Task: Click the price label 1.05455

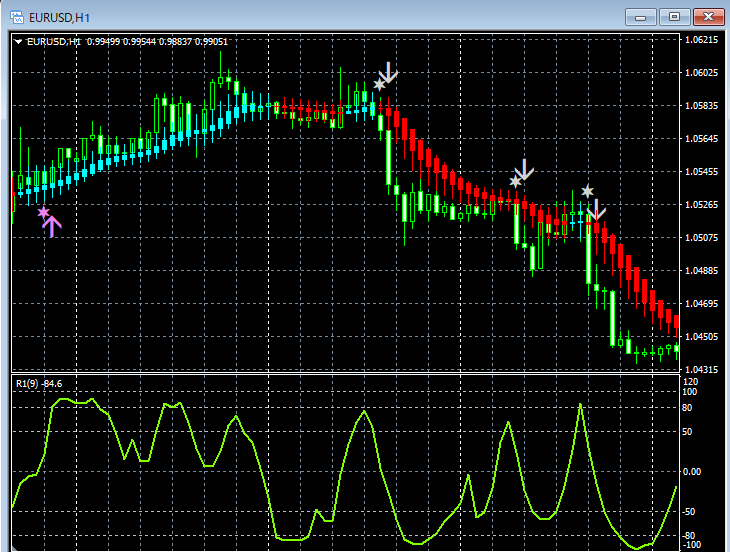Action: pos(701,172)
